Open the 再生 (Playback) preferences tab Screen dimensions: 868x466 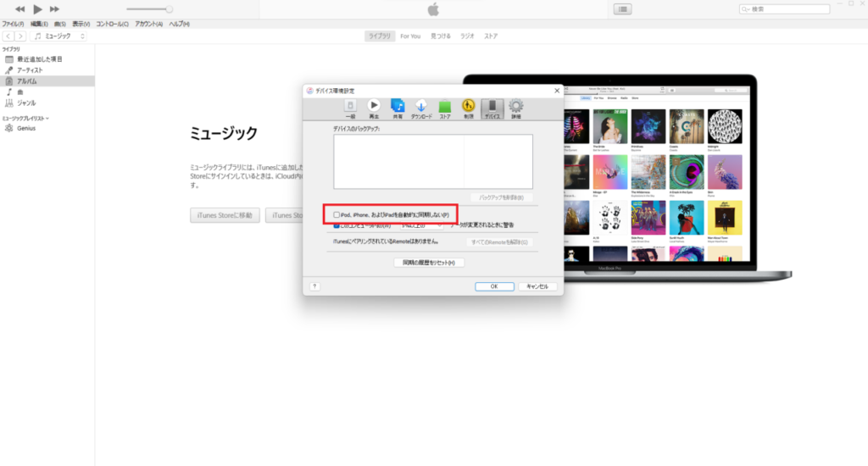pos(374,109)
